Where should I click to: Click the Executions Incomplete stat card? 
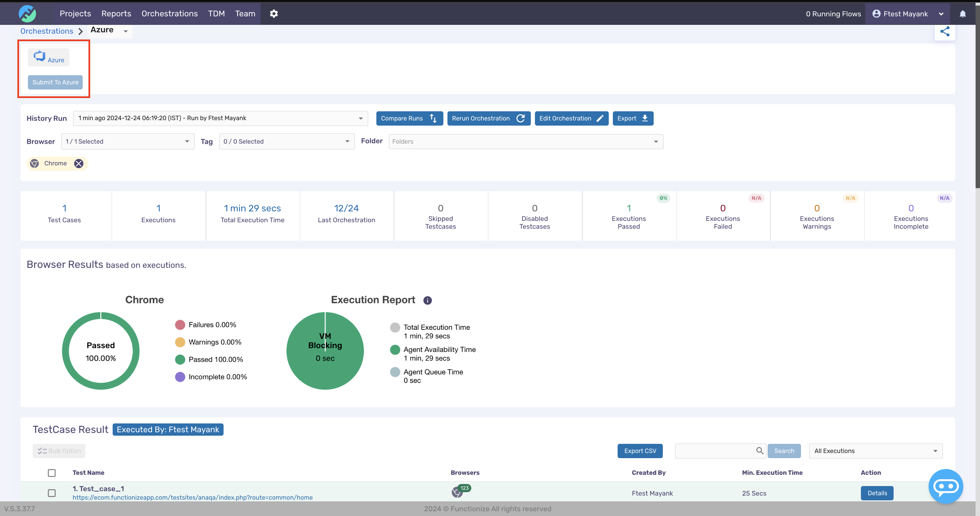(x=910, y=216)
